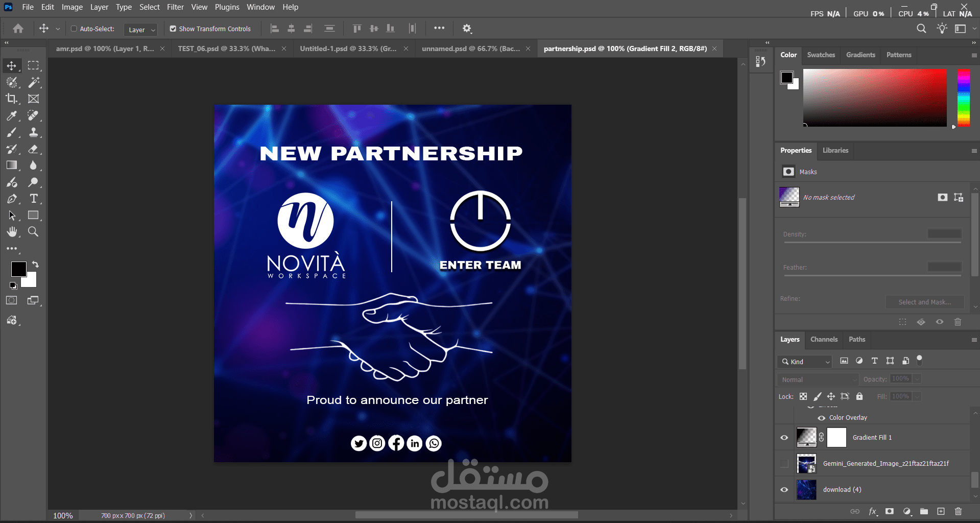Open the Normal blend mode dropdown
This screenshot has height=523, width=980.
pos(818,379)
